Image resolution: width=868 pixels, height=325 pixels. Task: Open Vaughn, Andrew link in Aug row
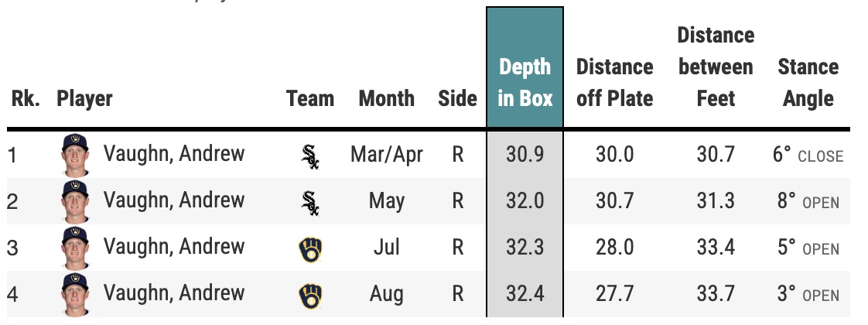[x=173, y=293]
